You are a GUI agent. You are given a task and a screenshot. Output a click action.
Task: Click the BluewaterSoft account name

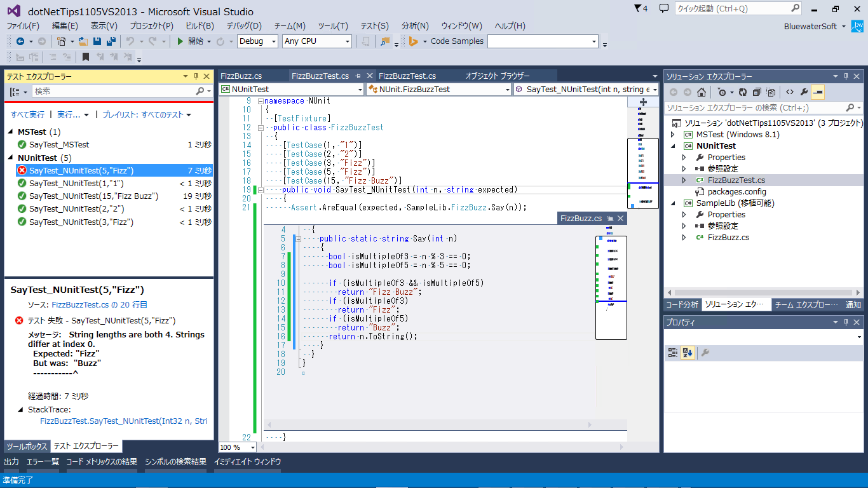811,26
